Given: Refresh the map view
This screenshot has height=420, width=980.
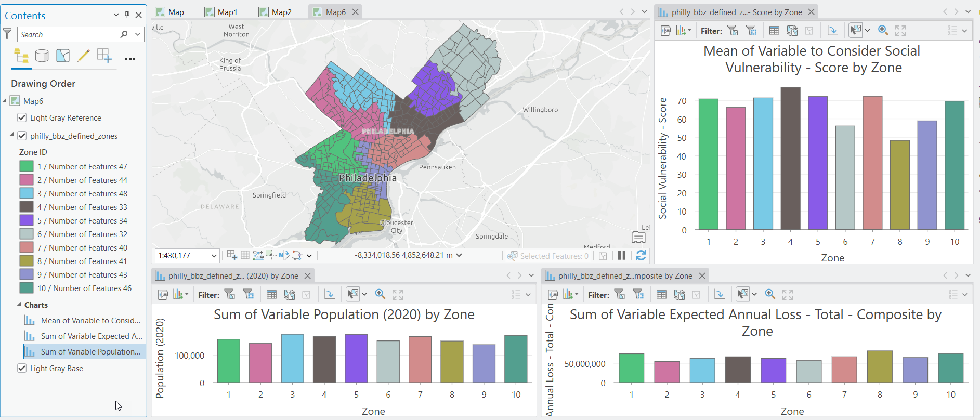Looking at the screenshot, I should point(641,255).
